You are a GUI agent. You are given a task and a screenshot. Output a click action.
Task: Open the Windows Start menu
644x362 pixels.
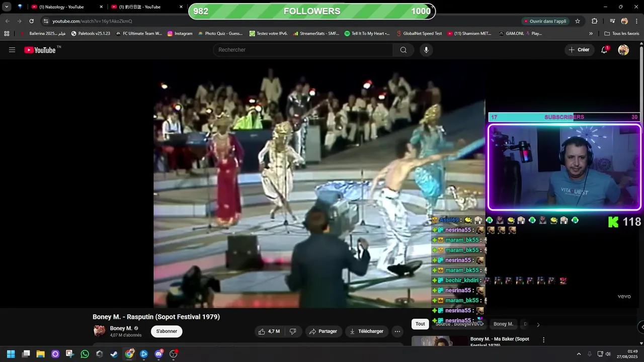[x=11, y=354]
